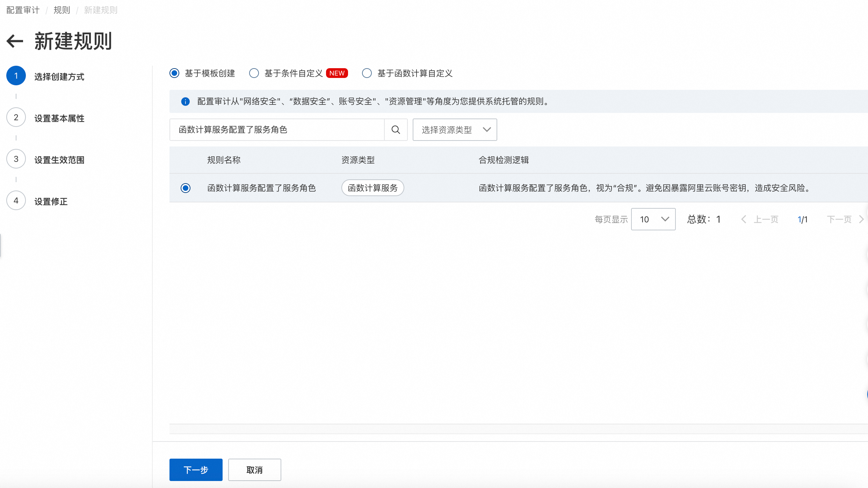This screenshot has height=488, width=868.
Task: Open 选择资源类型 dropdown
Action: click(455, 130)
